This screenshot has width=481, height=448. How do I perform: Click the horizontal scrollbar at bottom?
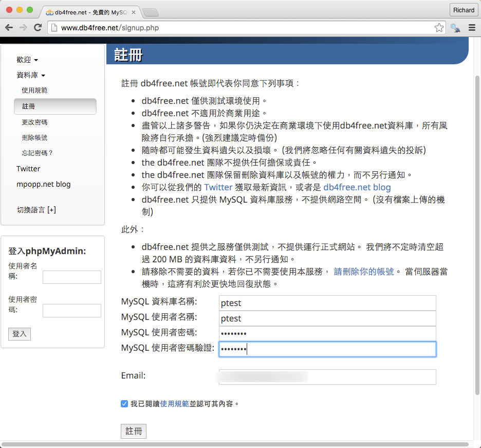235,444
